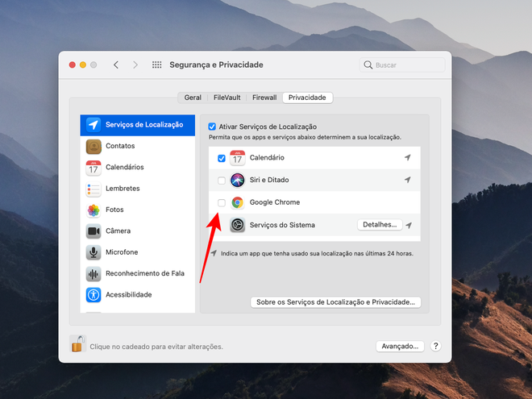
Task: Toggle Ativar Serviços de Localização checkbox
Action: 212,127
